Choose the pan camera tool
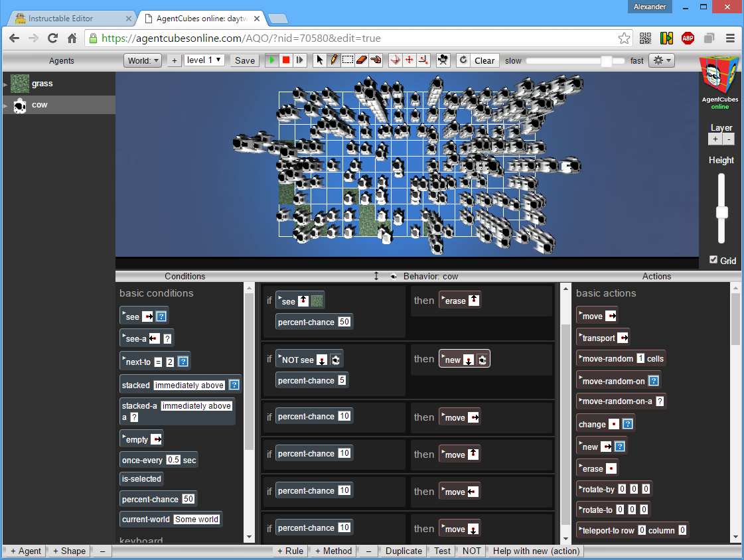744x560 pixels. click(409, 60)
